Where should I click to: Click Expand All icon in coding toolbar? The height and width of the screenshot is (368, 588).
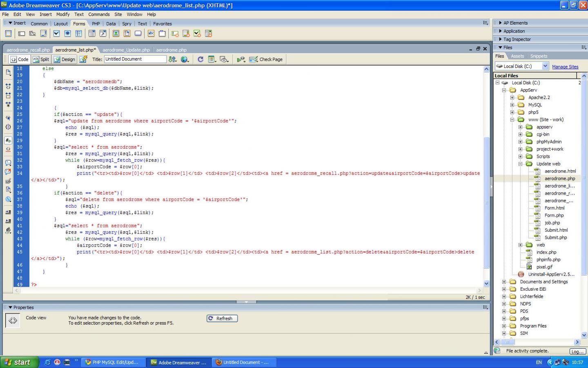click(8, 104)
